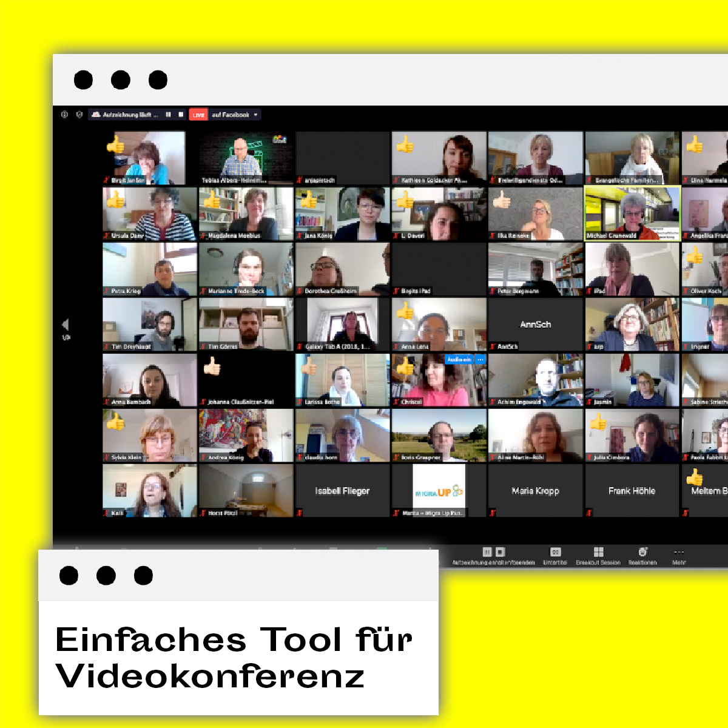
Task: Click the encryption shield icon
Action: pyautogui.click(x=79, y=115)
